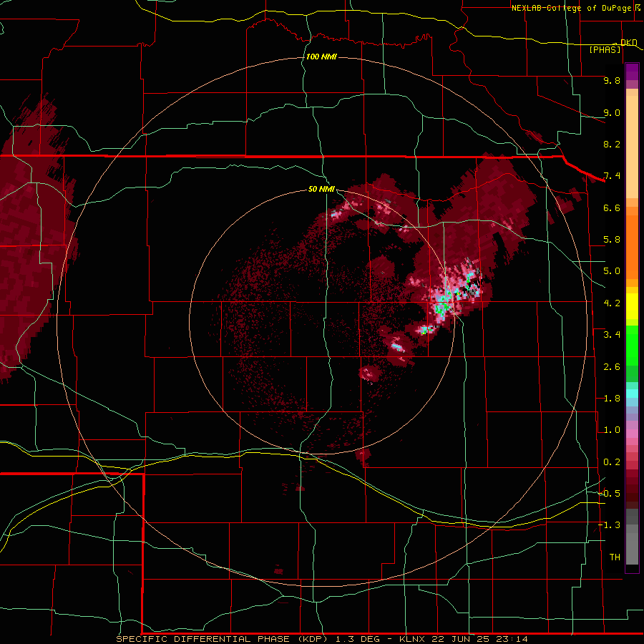Click the 50 NMI range ring label
Screen dimensions: 644x644
click(x=321, y=189)
